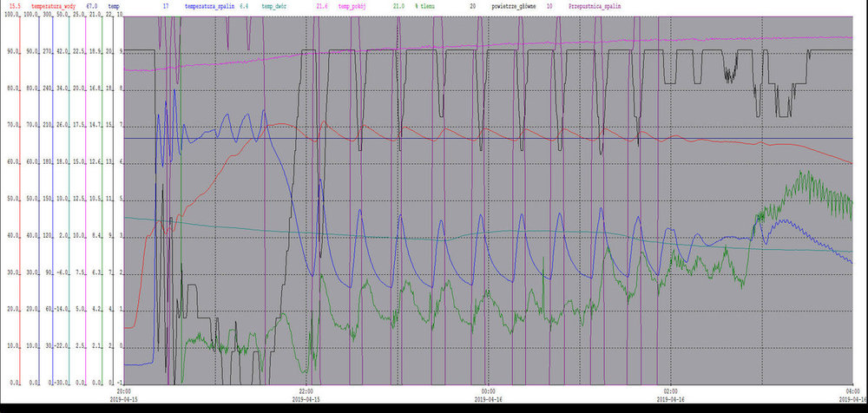Select the temperatura_spalin legend entry
868x413 pixels.
(210, 6)
